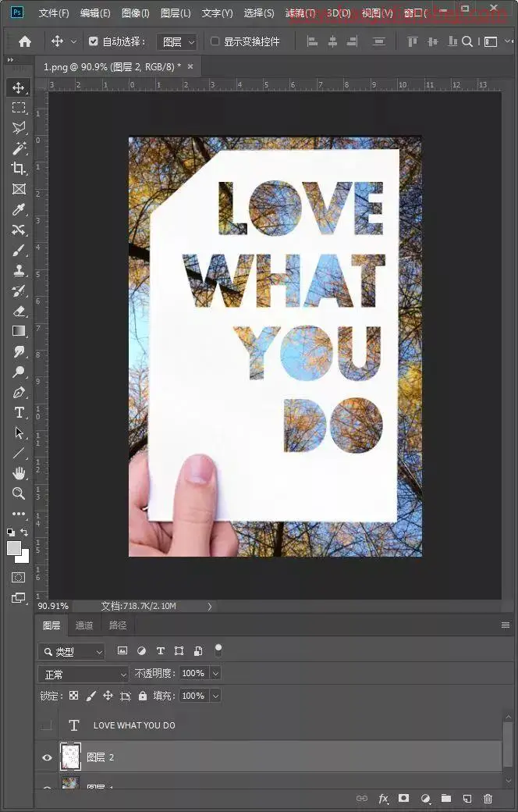Enable the 显示变换控件 checkbox
The image size is (518, 812).
pos(215,41)
